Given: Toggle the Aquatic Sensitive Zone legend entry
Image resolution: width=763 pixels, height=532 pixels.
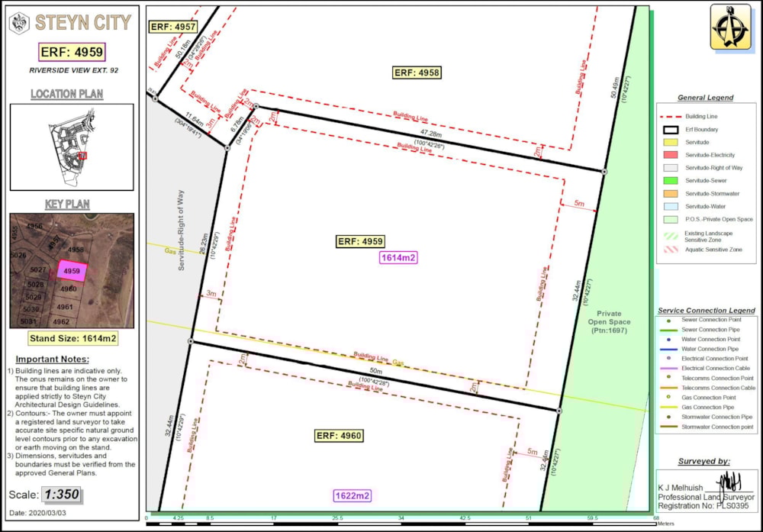Looking at the screenshot, I should [671, 248].
